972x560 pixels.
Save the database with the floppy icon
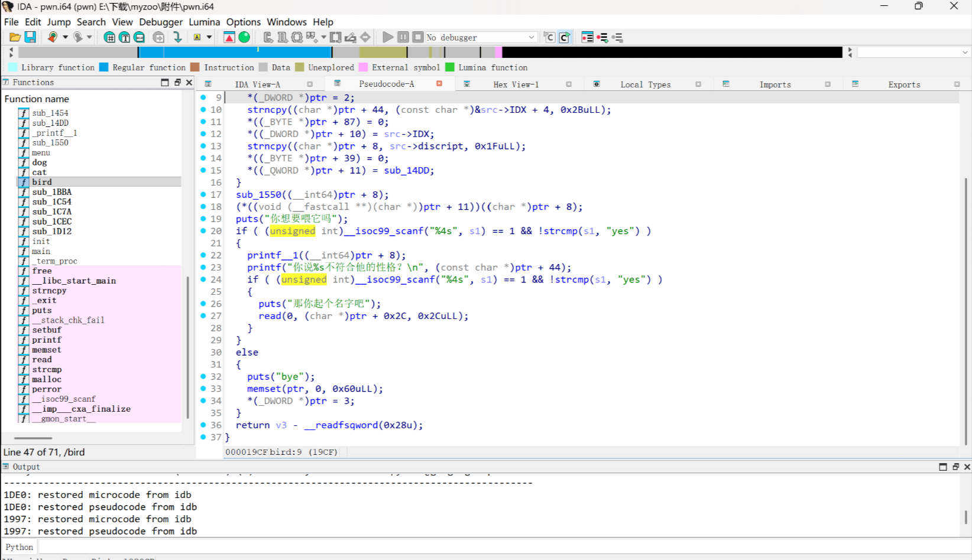pyautogui.click(x=30, y=37)
